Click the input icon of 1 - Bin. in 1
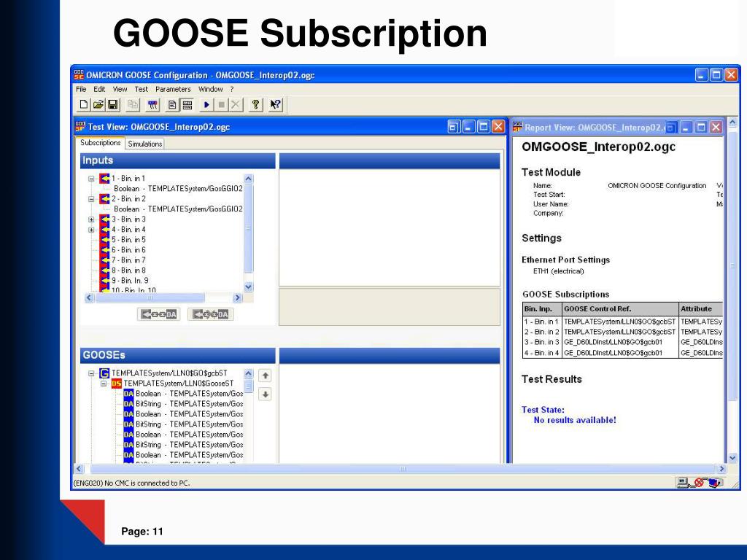Screen dimensions: 747x560 pyautogui.click(x=104, y=179)
